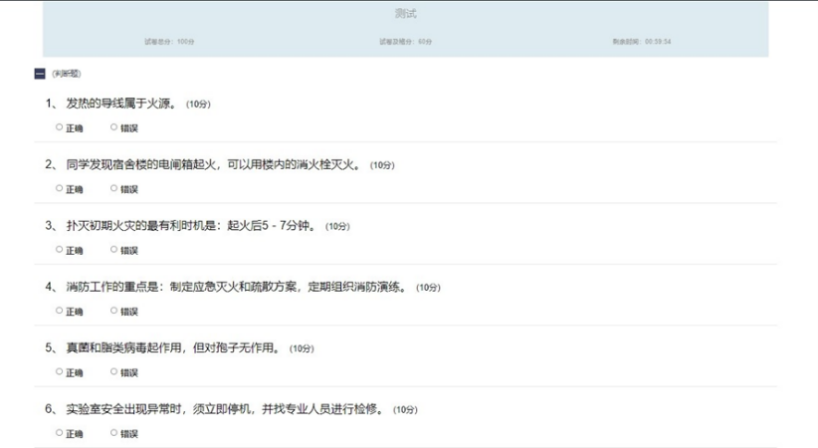
Task: Collapse the 判断题 section with minus icon
Action: click(39, 73)
